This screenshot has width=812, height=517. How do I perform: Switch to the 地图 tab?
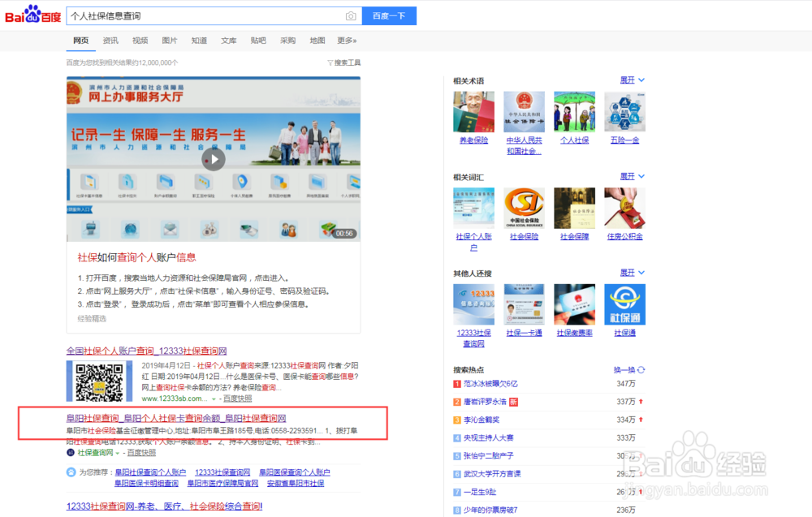pos(317,41)
